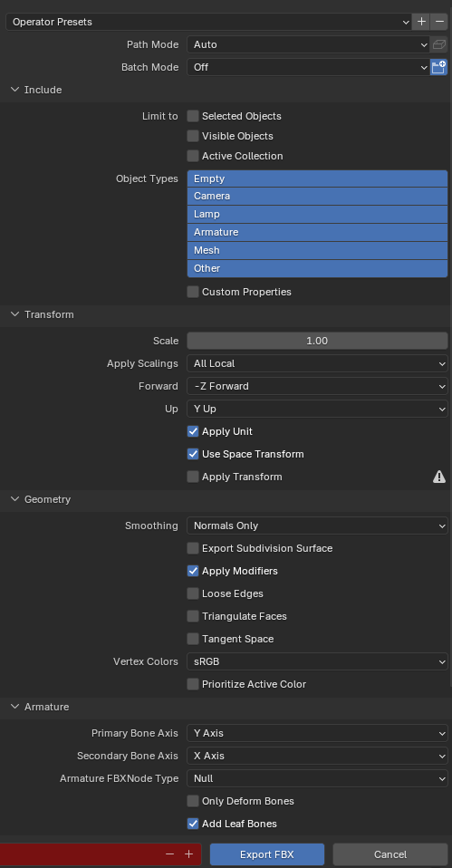The width and height of the screenshot is (452, 868).
Task: Enable Selected Objects checkbox
Action: pos(193,116)
